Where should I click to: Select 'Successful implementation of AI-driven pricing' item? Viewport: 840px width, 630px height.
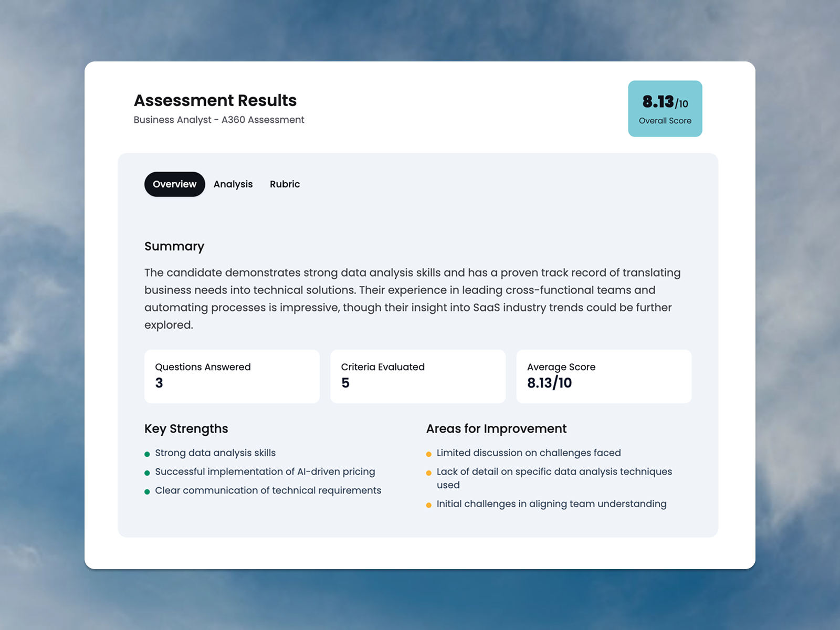(x=265, y=471)
